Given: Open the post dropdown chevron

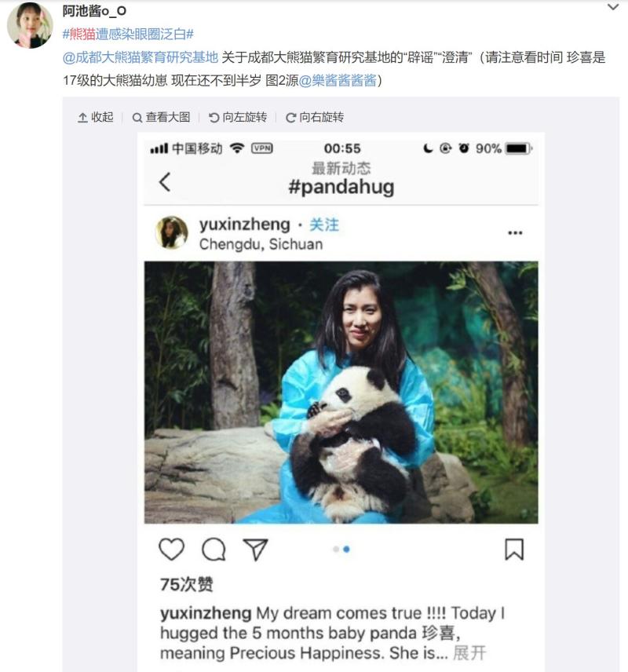Looking at the screenshot, I should click(613, 7).
